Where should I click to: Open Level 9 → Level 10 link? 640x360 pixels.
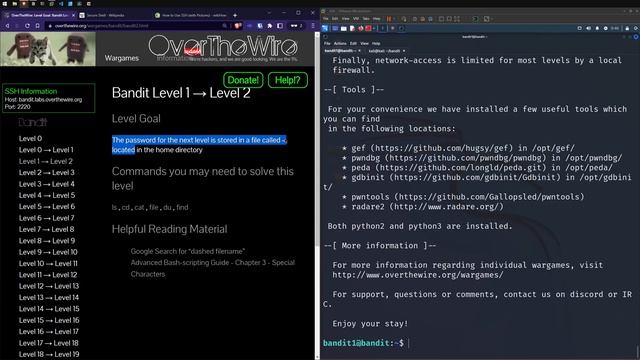(48, 252)
